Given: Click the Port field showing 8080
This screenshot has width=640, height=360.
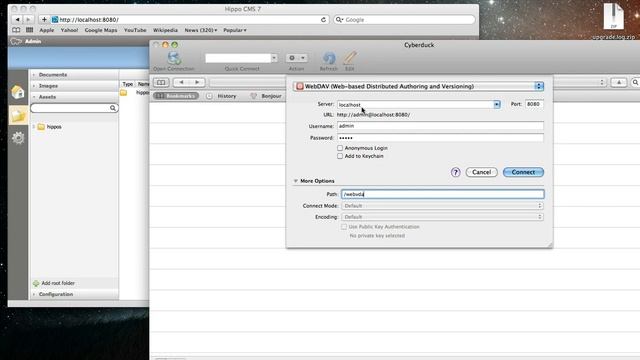Looking at the screenshot, I should 534,104.
